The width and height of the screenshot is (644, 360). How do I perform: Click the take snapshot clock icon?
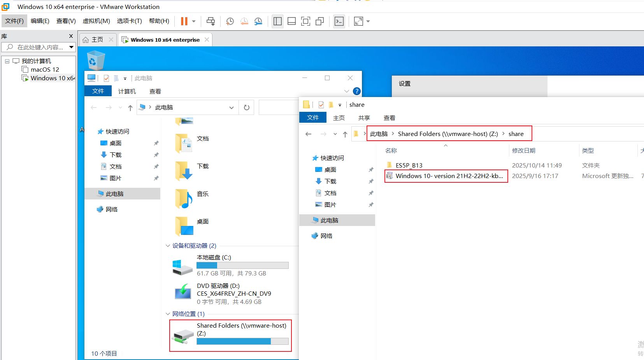(x=230, y=21)
